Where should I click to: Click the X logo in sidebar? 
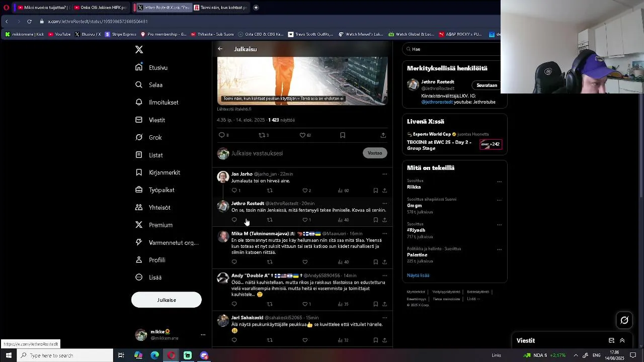139,49
